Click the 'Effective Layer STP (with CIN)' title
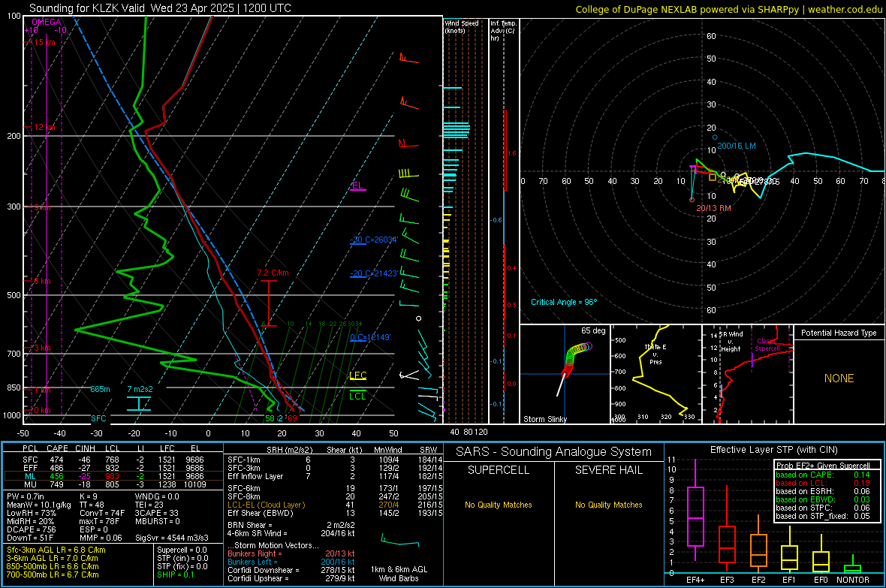Image resolution: width=886 pixels, height=588 pixels. point(773,450)
